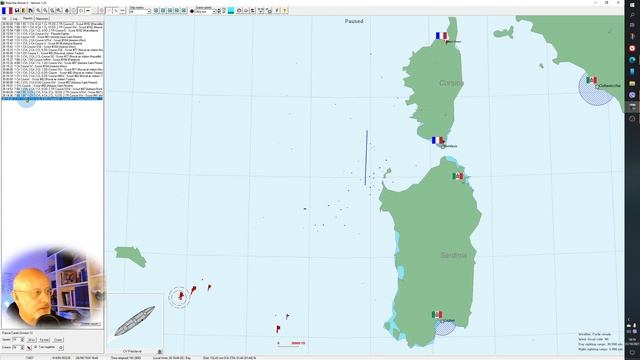Viewport: 640px width, 360px height.
Task: Click the small ship icon below preview
Action: [x=160, y=351]
